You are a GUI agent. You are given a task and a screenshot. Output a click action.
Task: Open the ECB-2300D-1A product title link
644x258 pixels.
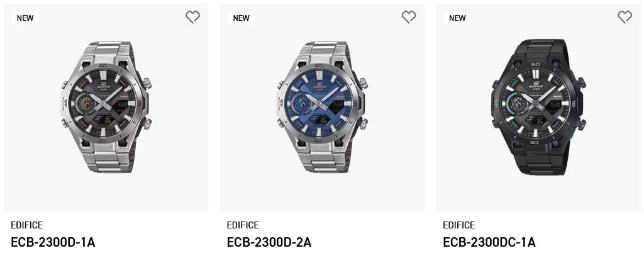pyautogui.click(x=53, y=242)
